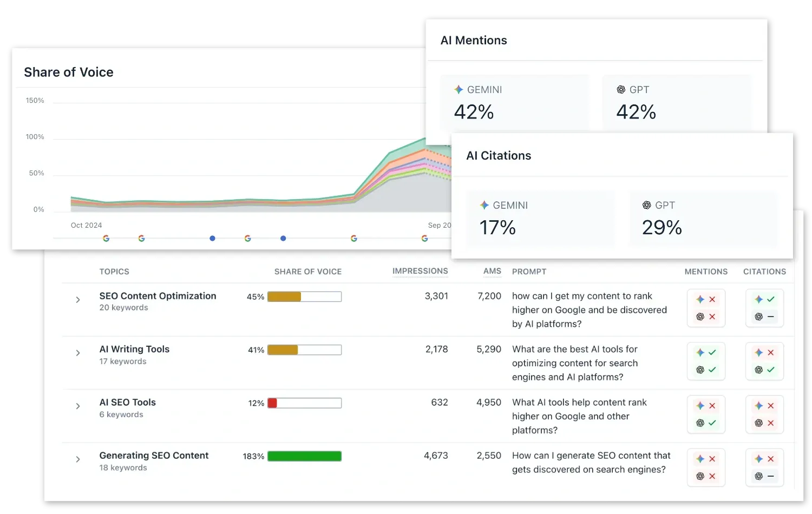Screen dimensions: 812x514
Task: Expand the SEO Content Optimization topic row
Action: coord(77,300)
